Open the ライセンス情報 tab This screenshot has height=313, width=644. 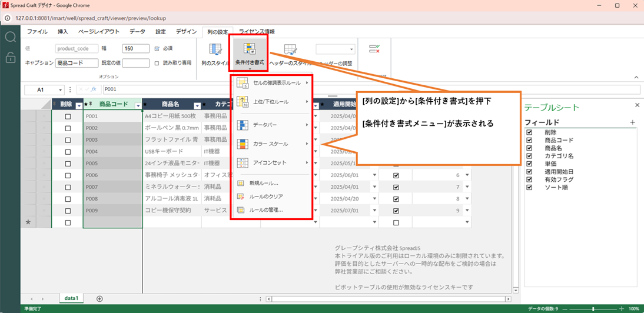click(256, 31)
